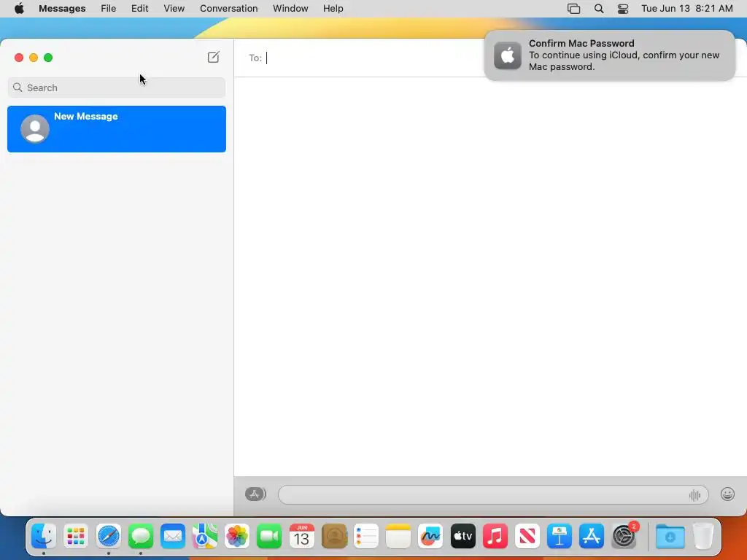Viewport: 747px width, 560px height.
Task: Start a new message with the compose icon
Action: pos(214,57)
